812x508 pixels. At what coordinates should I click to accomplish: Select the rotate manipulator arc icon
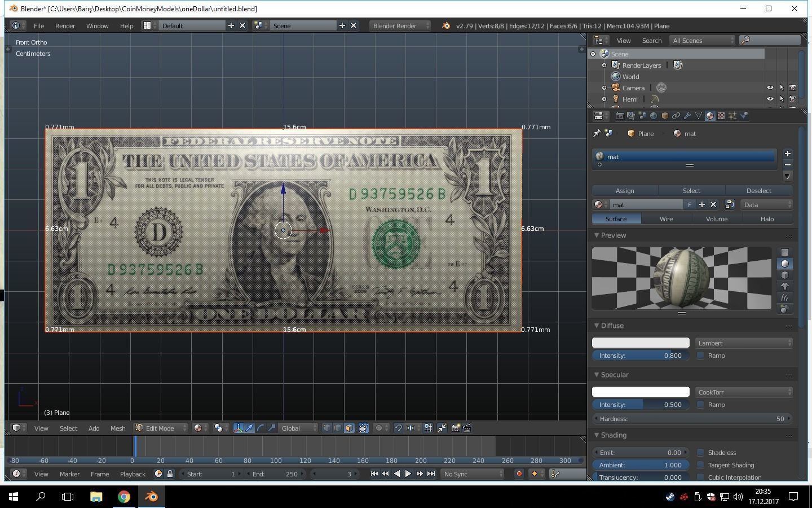click(261, 428)
